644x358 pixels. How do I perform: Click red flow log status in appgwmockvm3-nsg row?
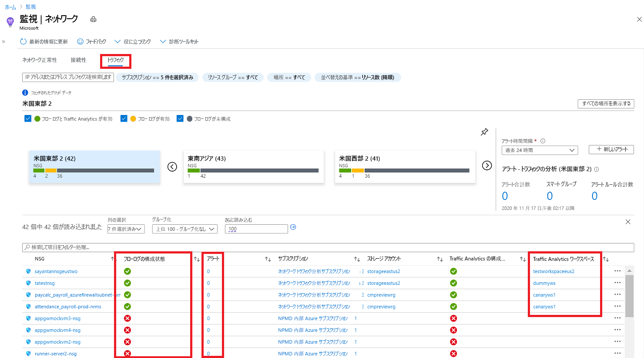127,318
